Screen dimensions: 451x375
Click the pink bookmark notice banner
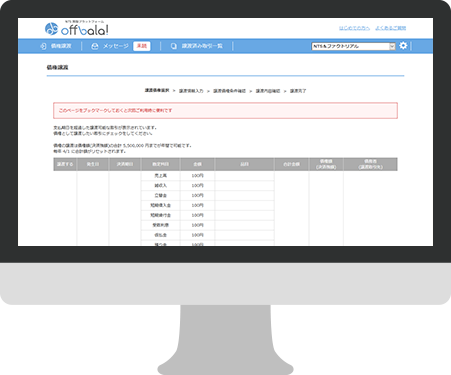pyautogui.click(x=225, y=110)
